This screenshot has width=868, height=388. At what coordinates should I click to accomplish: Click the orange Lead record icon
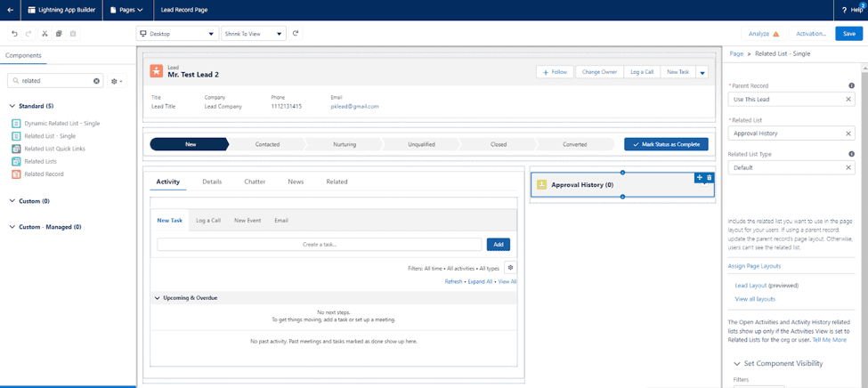click(x=157, y=71)
